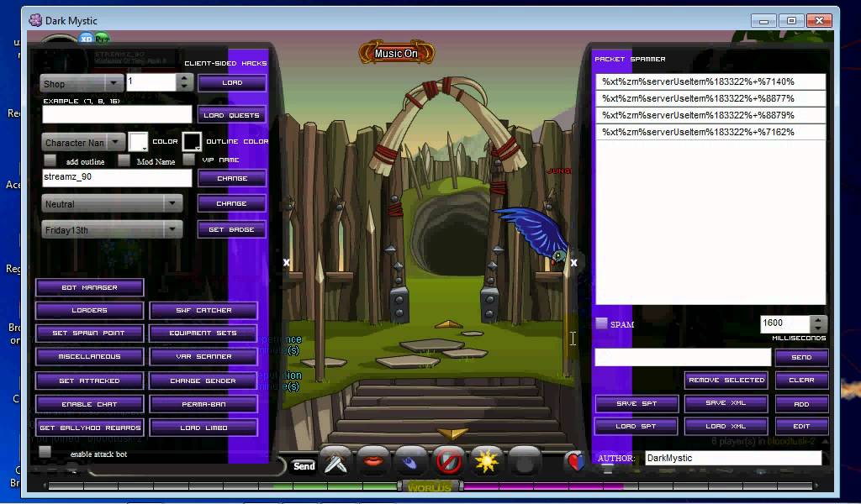Click the Save SPT button
The height and width of the screenshot is (504, 861).
click(x=637, y=404)
